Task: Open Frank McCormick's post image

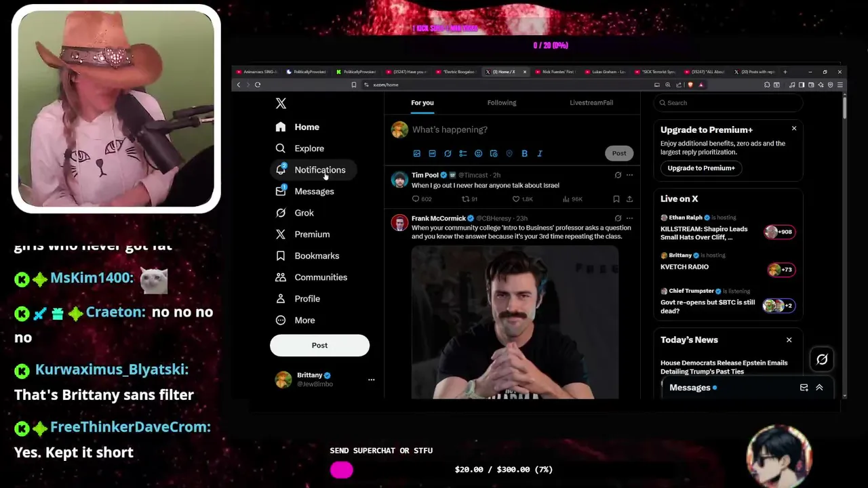Action: [x=515, y=322]
